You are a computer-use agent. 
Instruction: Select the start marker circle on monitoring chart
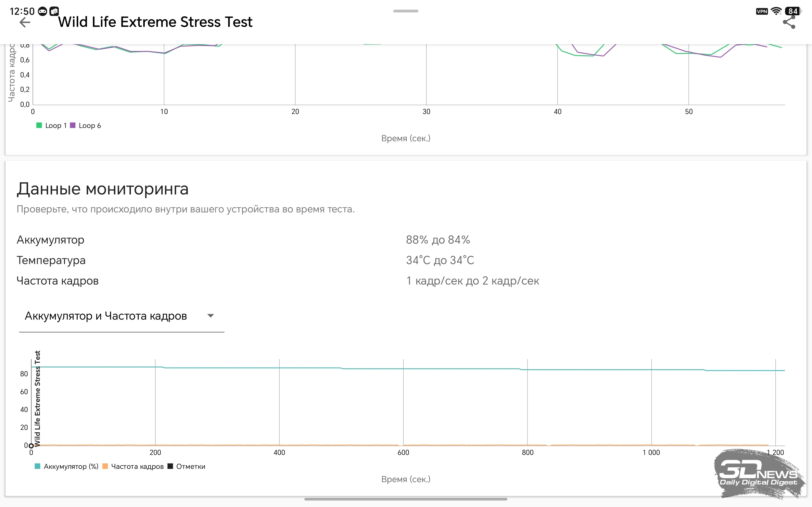(x=31, y=446)
